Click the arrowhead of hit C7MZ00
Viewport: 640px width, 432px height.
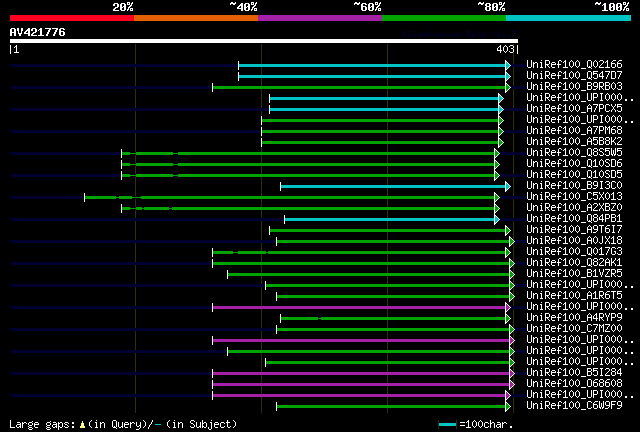tap(512, 330)
